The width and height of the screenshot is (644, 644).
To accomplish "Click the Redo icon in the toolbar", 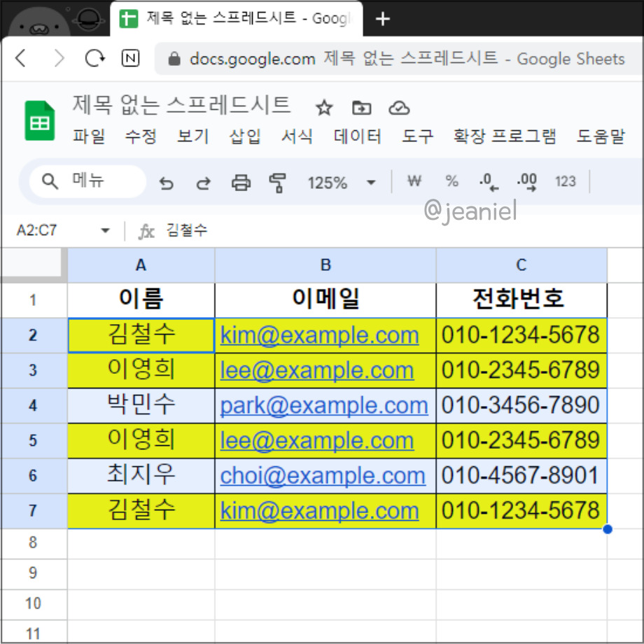I will pos(203,183).
